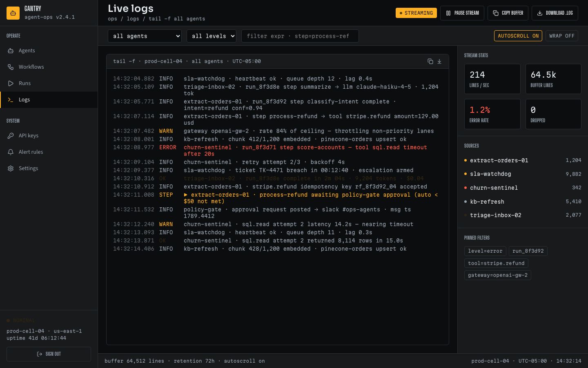Open Agents via its sidebar icon
This screenshot has width=588, height=368.
[11, 51]
